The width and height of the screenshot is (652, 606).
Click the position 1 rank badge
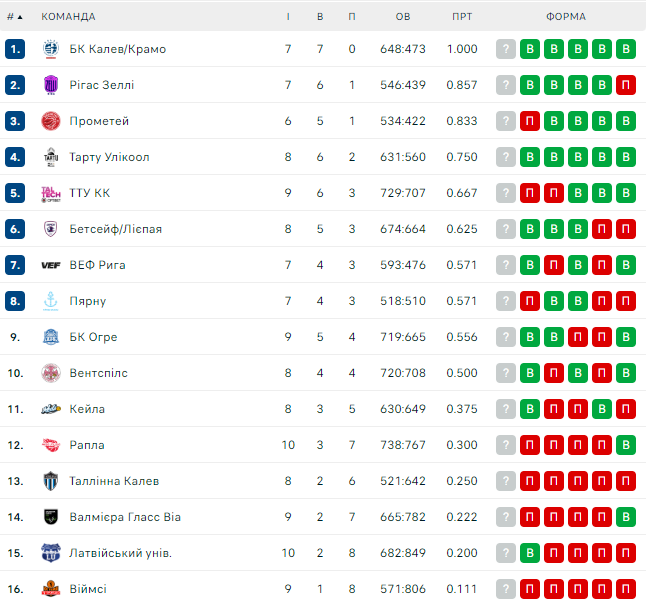14,49
